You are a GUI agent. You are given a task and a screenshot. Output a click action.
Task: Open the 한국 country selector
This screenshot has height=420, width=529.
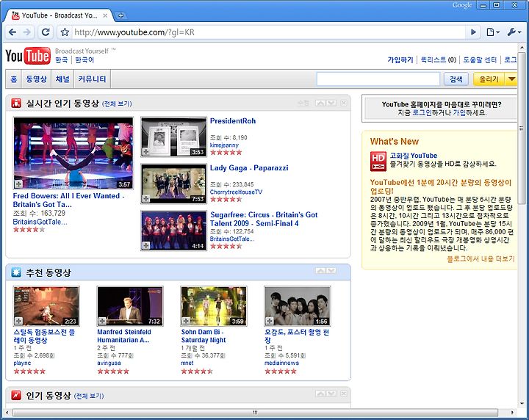(62, 59)
